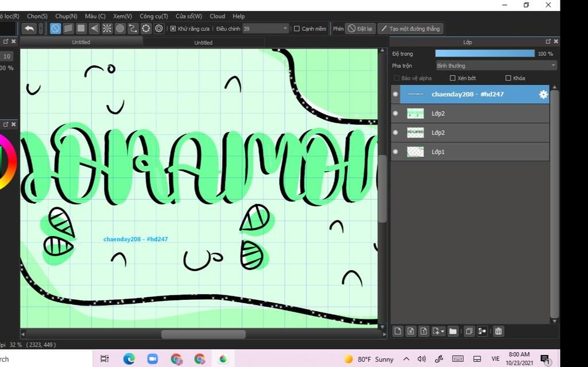Open the volume control in the system tray
The height and width of the screenshot is (367, 588).
(x=421, y=359)
